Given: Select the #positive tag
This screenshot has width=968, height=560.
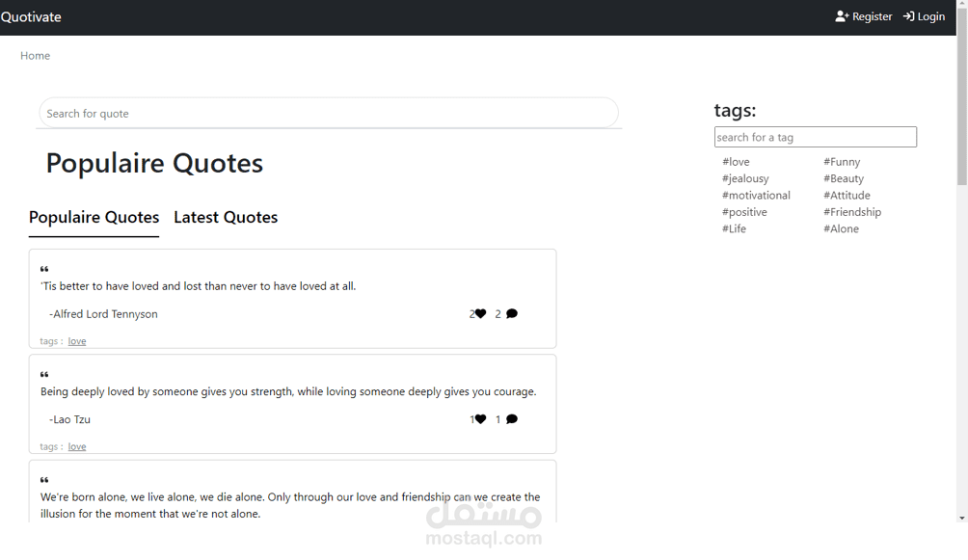Looking at the screenshot, I should [744, 212].
